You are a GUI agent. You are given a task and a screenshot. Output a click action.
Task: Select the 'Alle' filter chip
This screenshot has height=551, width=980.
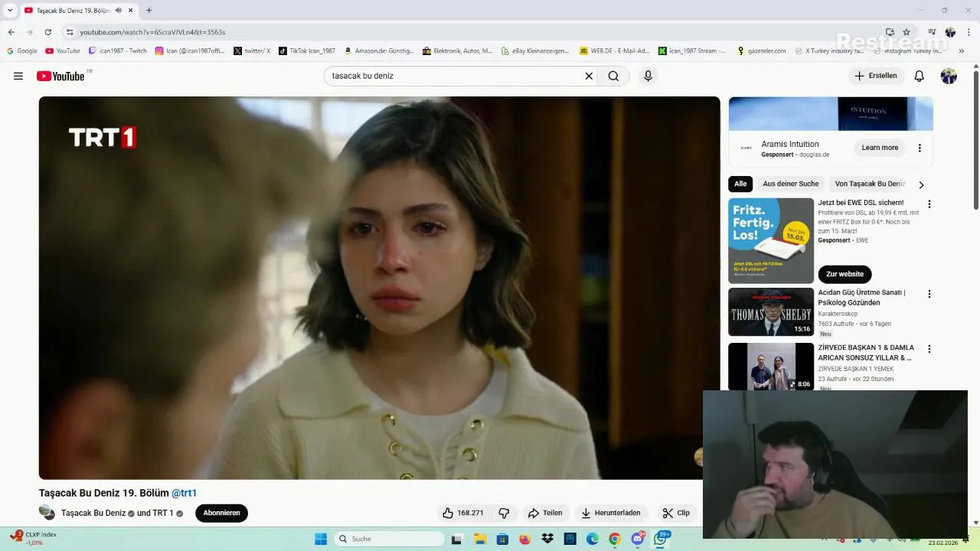coord(740,184)
